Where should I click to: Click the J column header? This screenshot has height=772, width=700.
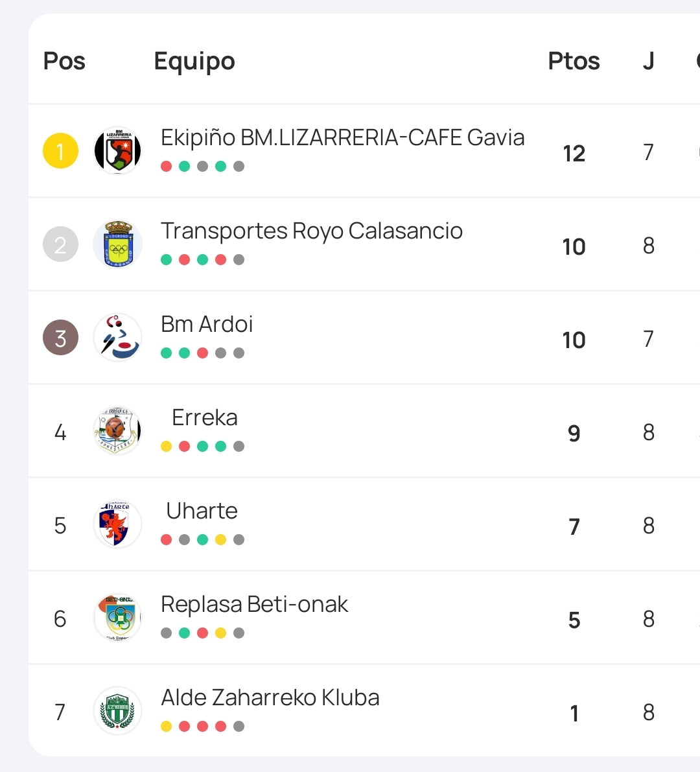point(648,61)
